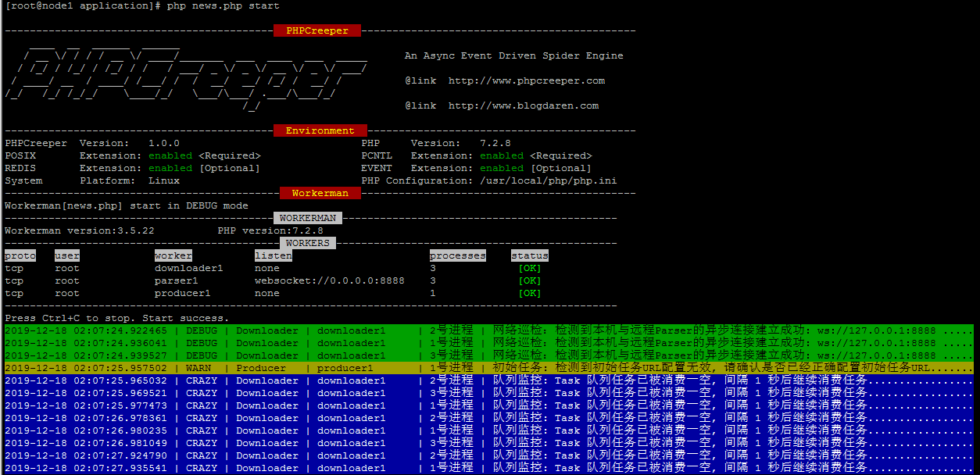This screenshot has height=475, width=980.
Task: Select the gray WORKERS label
Action: 308,243
